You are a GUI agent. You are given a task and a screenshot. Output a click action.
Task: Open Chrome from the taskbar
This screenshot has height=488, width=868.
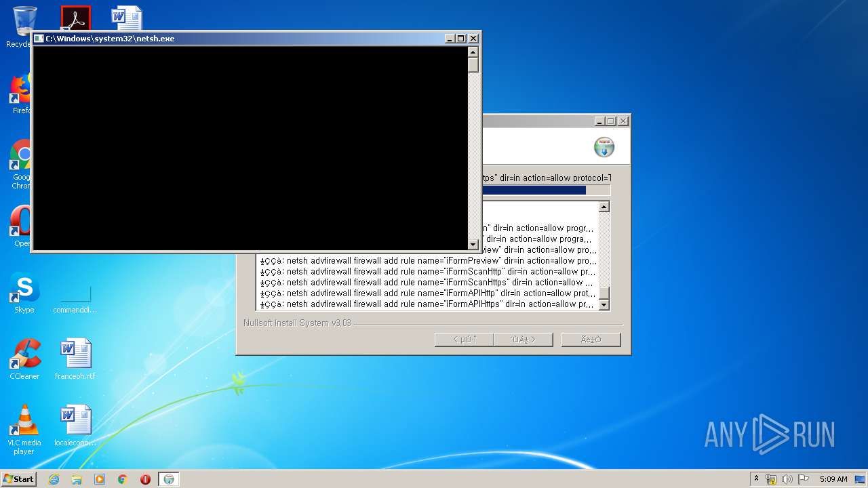coord(123,479)
